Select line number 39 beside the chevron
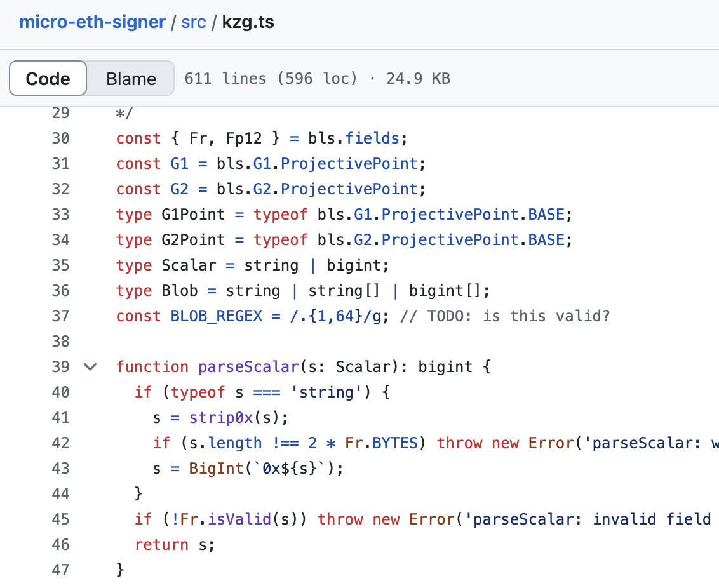The width and height of the screenshot is (719, 588). pyautogui.click(x=60, y=367)
